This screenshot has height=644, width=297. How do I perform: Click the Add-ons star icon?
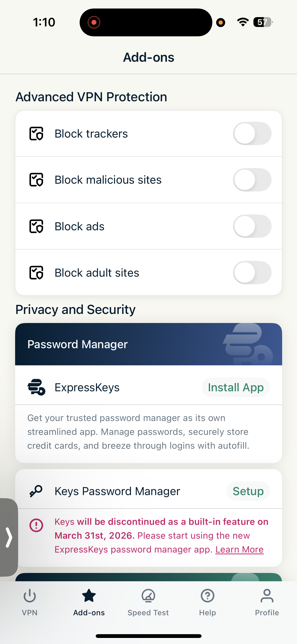coord(89,596)
